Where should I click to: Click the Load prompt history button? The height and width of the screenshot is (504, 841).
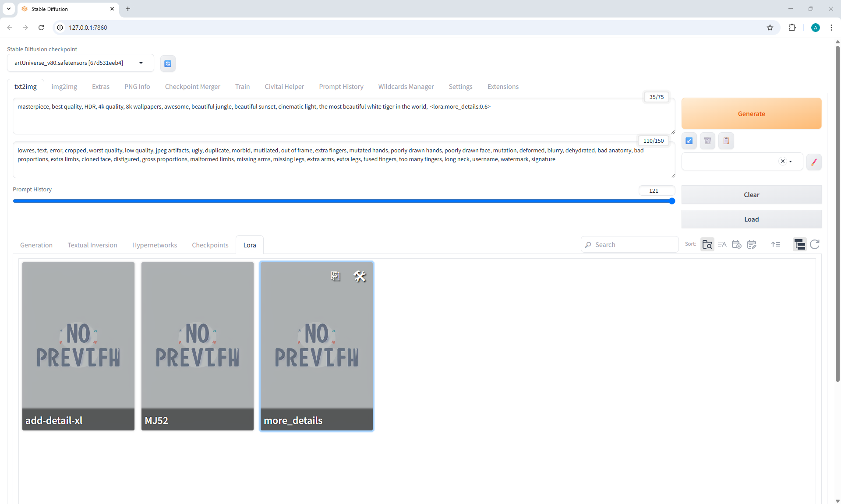[751, 219]
